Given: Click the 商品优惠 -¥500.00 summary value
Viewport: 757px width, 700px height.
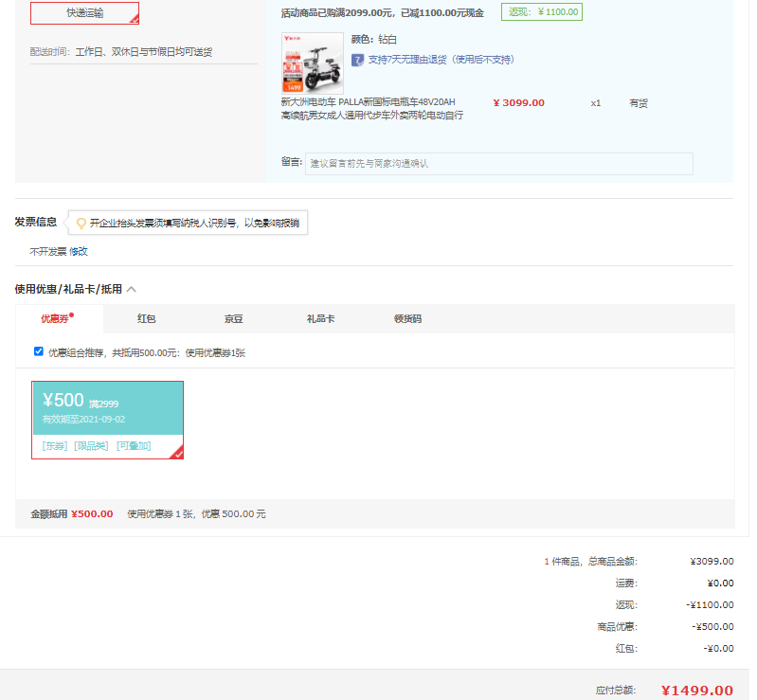Looking at the screenshot, I should (712, 627).
